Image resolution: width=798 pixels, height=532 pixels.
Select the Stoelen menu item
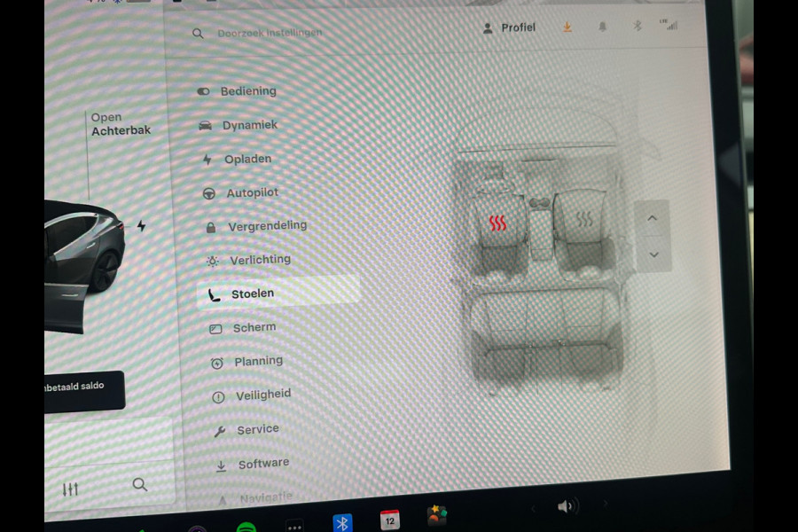[x=254, y=293]
